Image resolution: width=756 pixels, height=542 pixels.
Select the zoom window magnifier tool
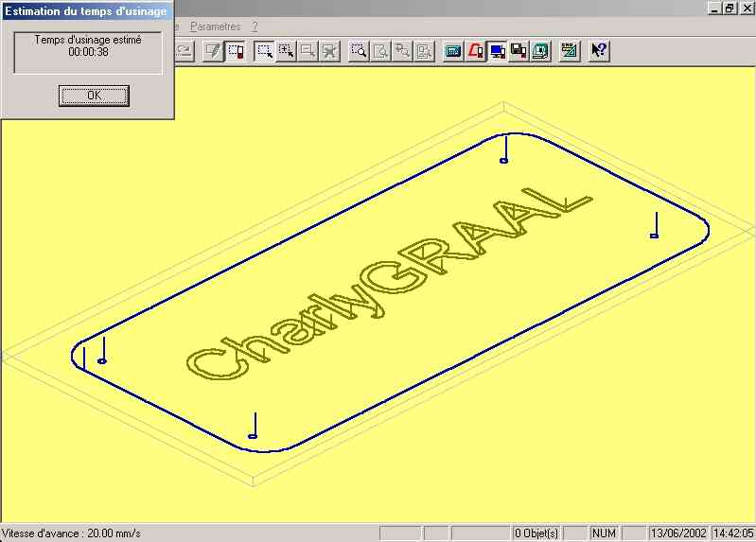359,51
